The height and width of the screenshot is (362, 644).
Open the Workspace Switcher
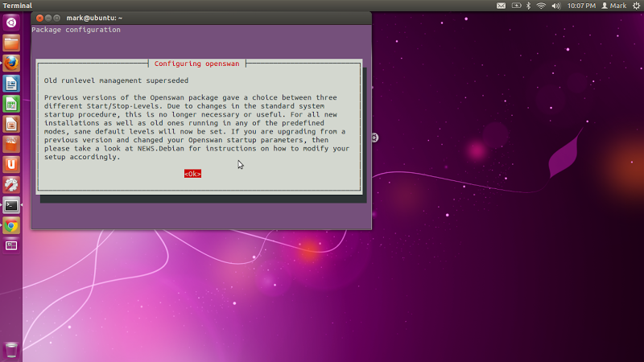tap(11, 246)
